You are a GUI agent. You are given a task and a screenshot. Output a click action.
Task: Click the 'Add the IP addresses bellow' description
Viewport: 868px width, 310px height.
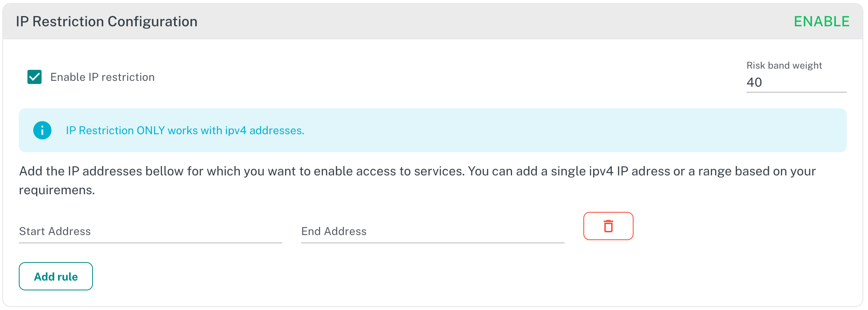418,181
